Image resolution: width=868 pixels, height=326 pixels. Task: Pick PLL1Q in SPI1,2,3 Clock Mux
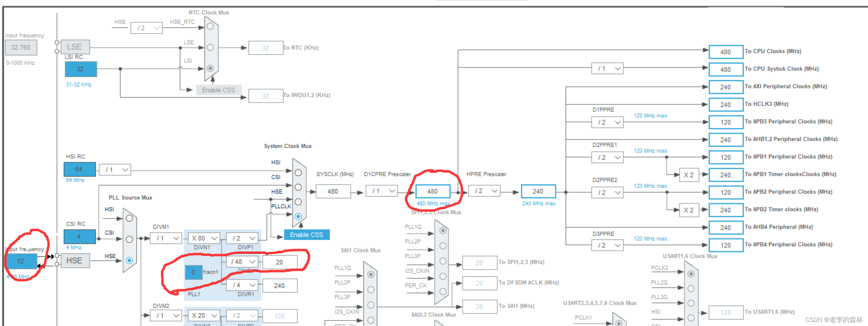point(443,231)
